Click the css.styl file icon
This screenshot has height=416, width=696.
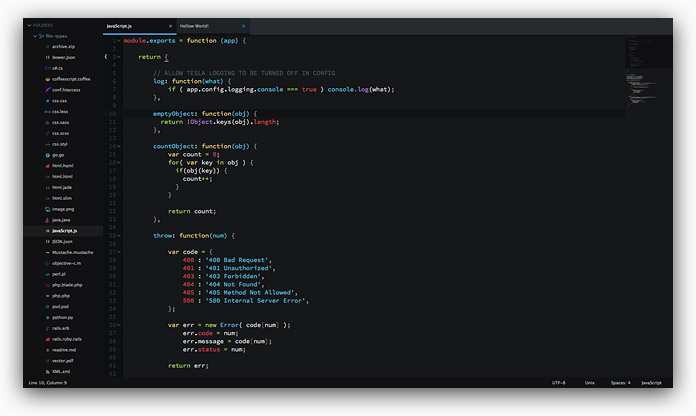[x=47, y=144]
